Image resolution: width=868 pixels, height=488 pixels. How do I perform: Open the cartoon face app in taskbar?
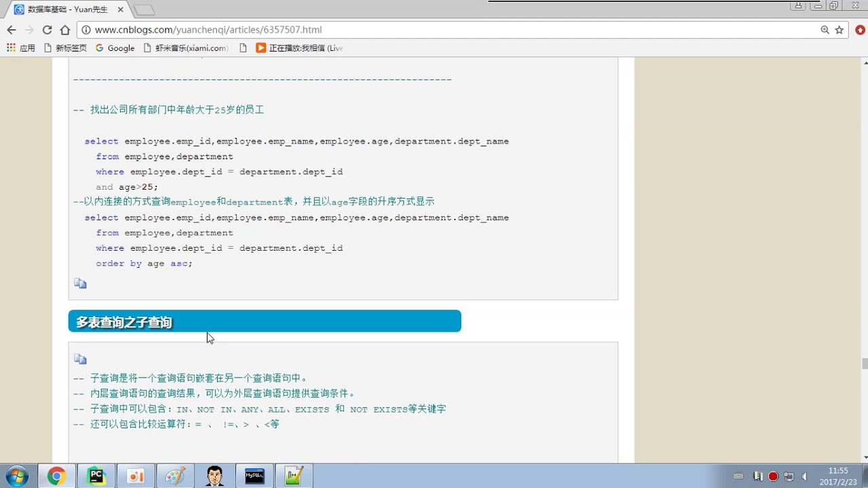pos(215,476)
